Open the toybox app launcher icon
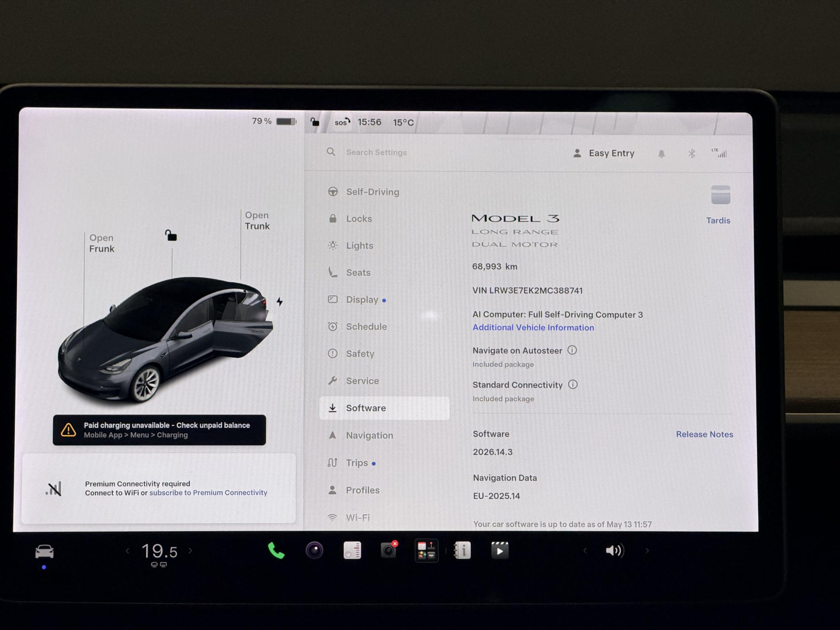The height and width of the screenshot is (630, 840). tap(426, 550)
